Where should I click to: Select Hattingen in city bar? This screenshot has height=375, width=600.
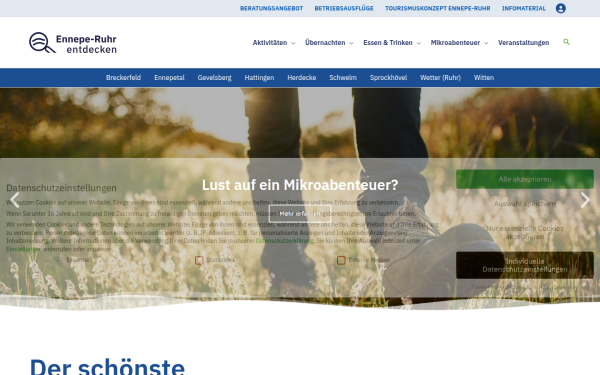(x=259, y=78)
